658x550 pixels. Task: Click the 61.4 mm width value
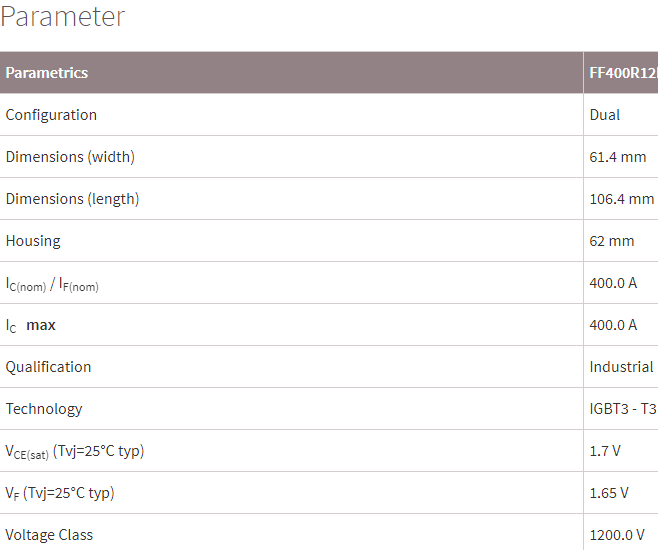click(618, 157)
